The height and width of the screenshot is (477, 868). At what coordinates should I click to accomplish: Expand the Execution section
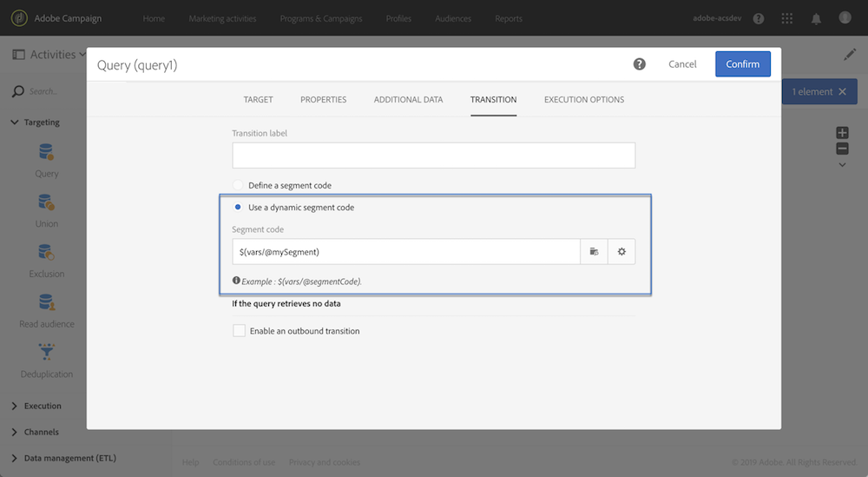pos(15,406)
